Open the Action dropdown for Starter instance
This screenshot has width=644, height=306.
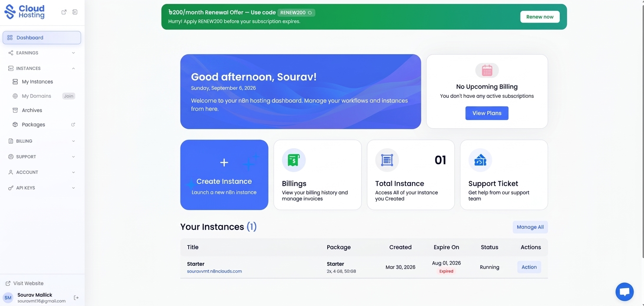[x=529, y=267]
